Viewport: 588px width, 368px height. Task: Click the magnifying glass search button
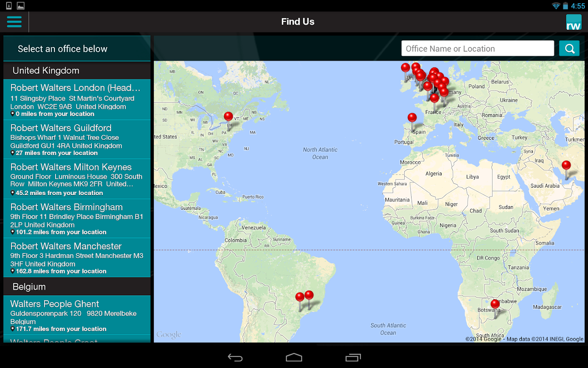click(569, 49)
